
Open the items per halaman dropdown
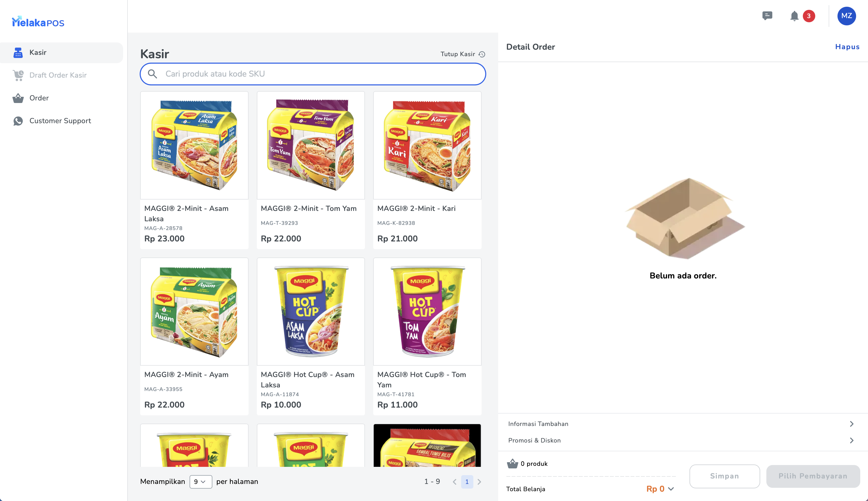click(200, 482)
